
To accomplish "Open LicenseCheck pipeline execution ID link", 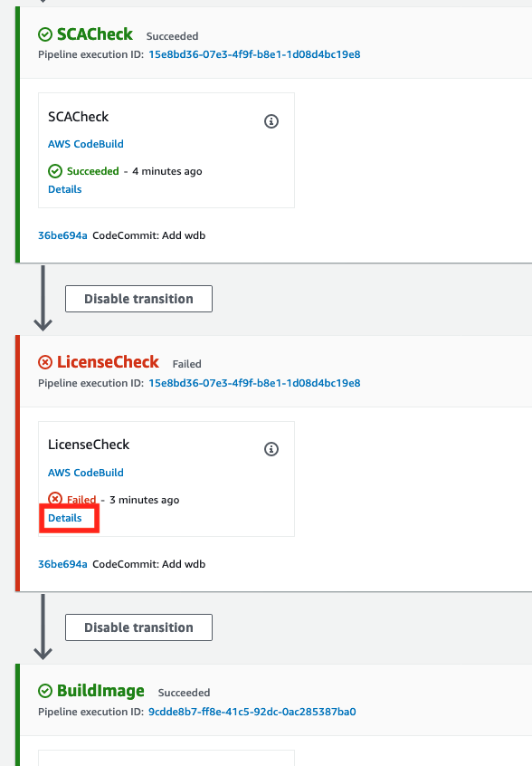I will pos(254,383).
